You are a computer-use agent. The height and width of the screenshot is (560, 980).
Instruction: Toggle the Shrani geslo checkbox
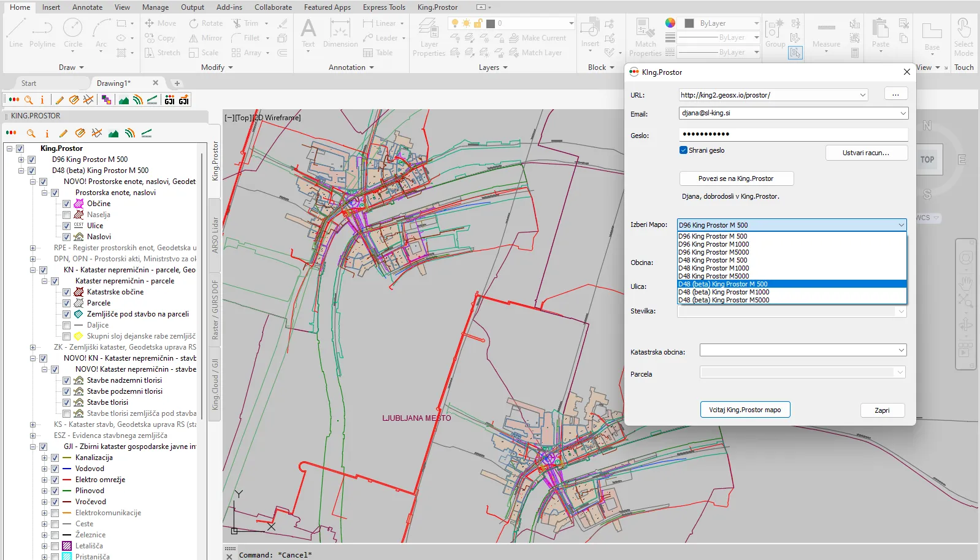pos(683,150)
